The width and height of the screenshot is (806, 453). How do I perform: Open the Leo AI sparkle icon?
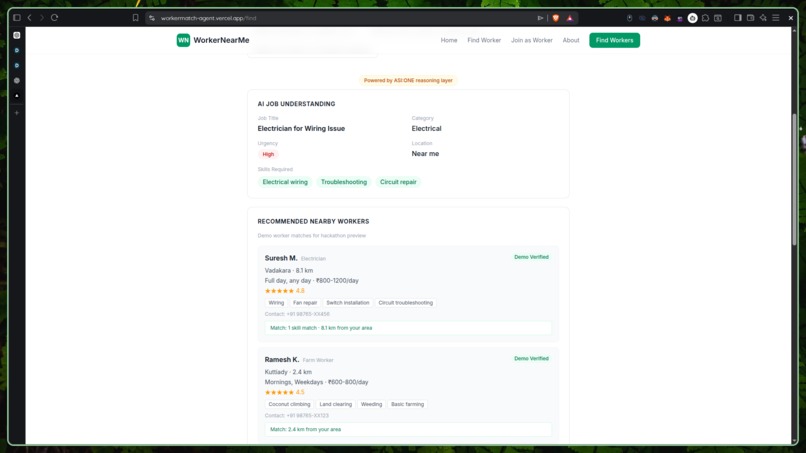point(763,17)
